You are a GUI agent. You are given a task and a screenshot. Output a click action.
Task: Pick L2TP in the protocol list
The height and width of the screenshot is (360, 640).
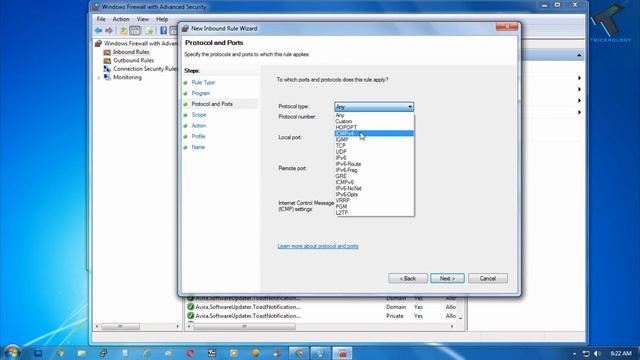coord(374,213)
